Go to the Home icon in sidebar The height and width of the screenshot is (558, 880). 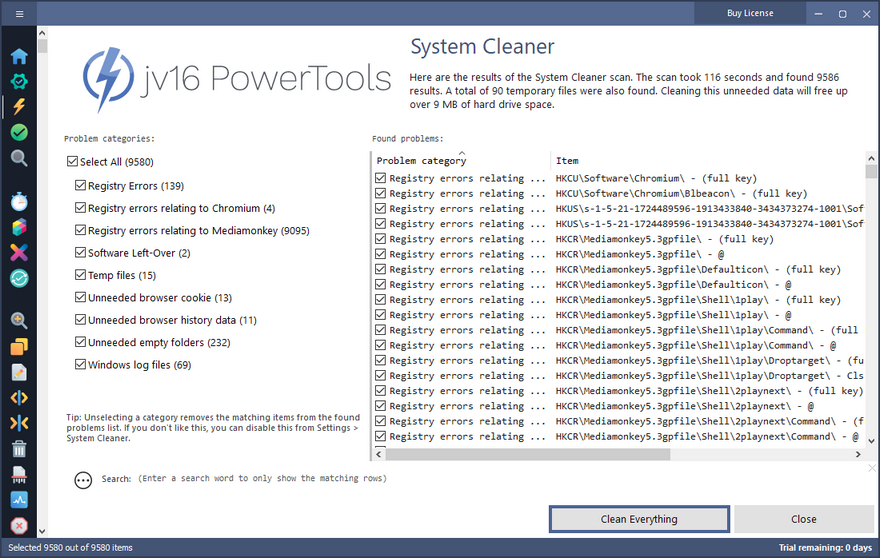point(19,56)
